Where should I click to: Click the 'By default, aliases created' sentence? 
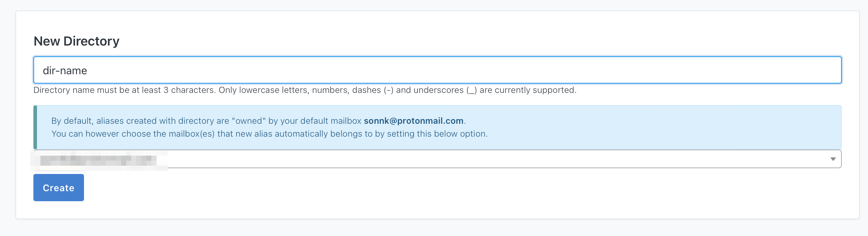(x=258, y=121)
